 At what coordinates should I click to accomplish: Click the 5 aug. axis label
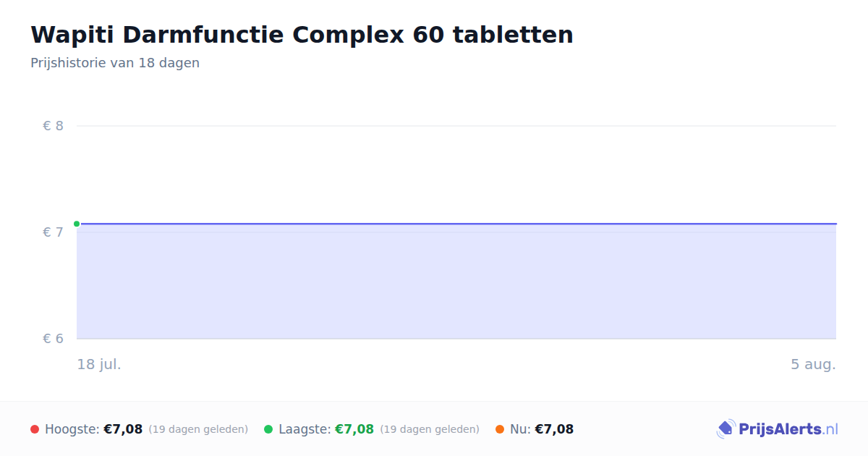[813, 364]
